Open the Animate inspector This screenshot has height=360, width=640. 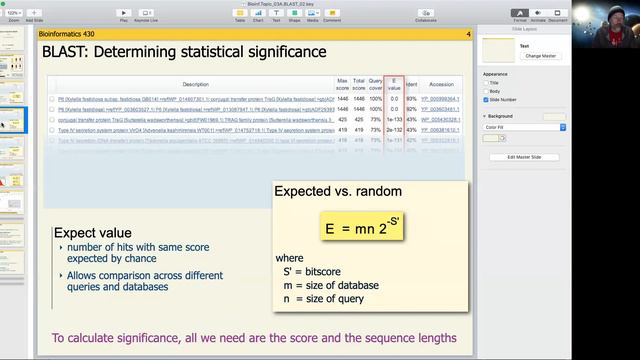click(x=538, y=13)
